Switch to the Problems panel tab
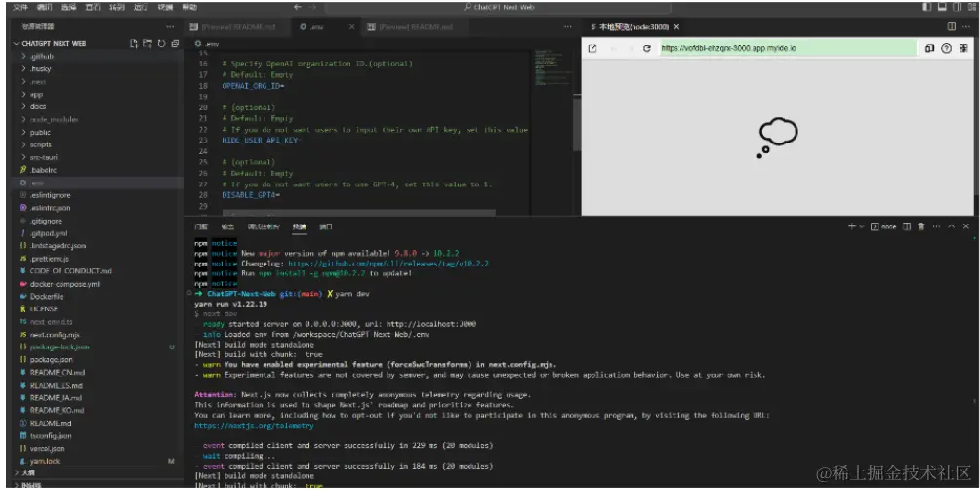Screen dimensions: 980x491 click(x=201, y=226)
